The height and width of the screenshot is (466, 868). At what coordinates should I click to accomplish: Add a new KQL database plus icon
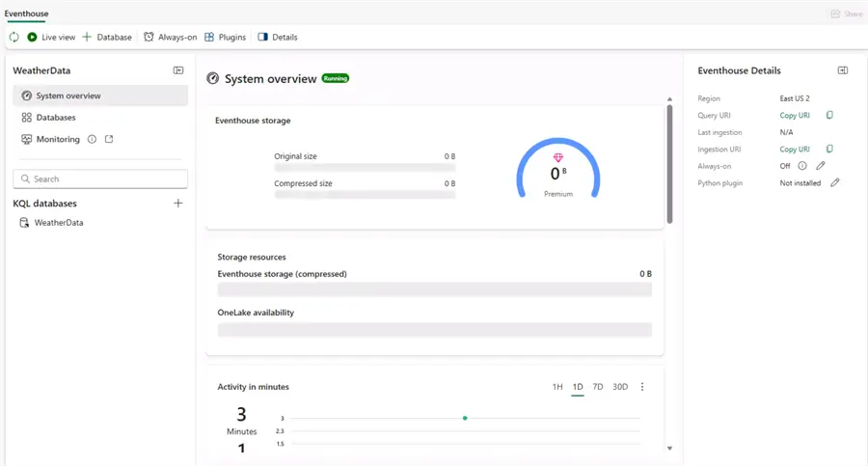pos(178,204)
